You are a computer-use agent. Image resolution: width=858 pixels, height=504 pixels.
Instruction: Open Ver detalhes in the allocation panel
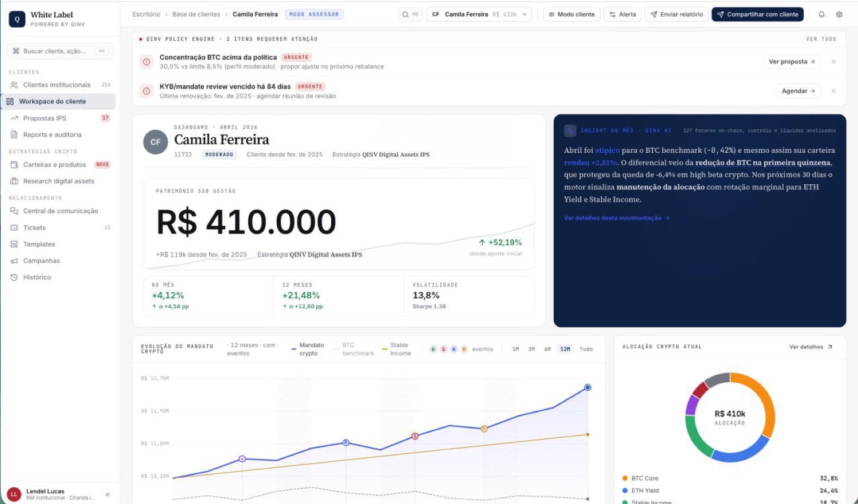(811, 347)
